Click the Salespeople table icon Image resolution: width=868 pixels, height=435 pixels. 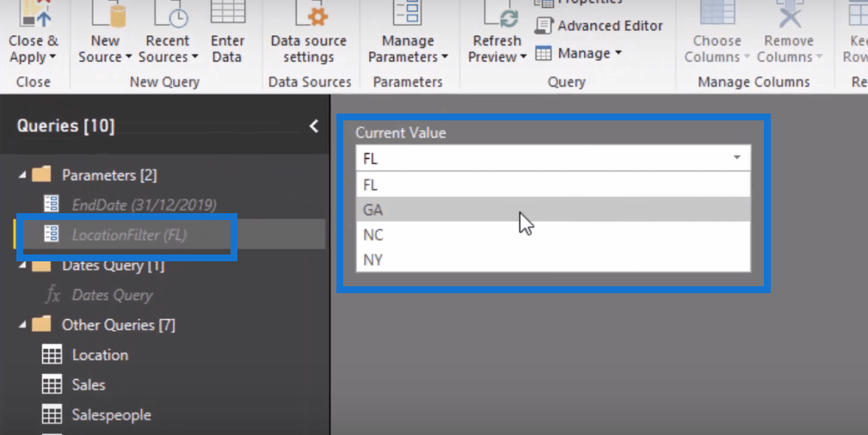[52, 414]
